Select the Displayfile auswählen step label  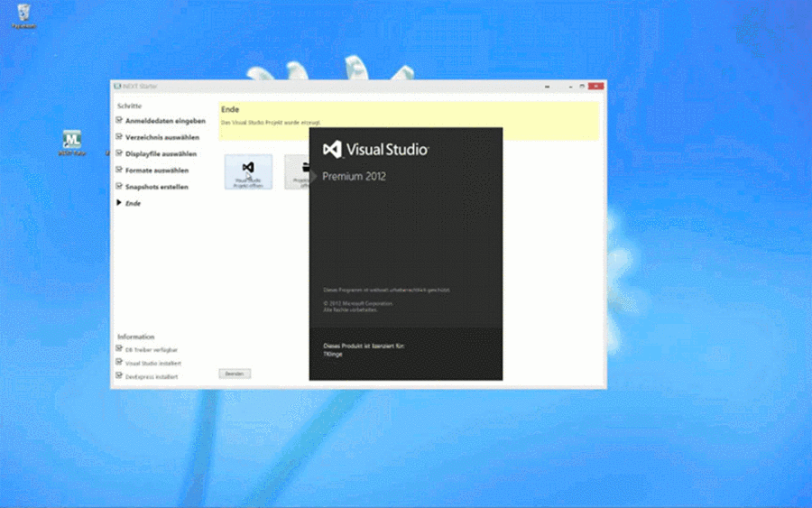pyautogui.click(x=161, y=153)
